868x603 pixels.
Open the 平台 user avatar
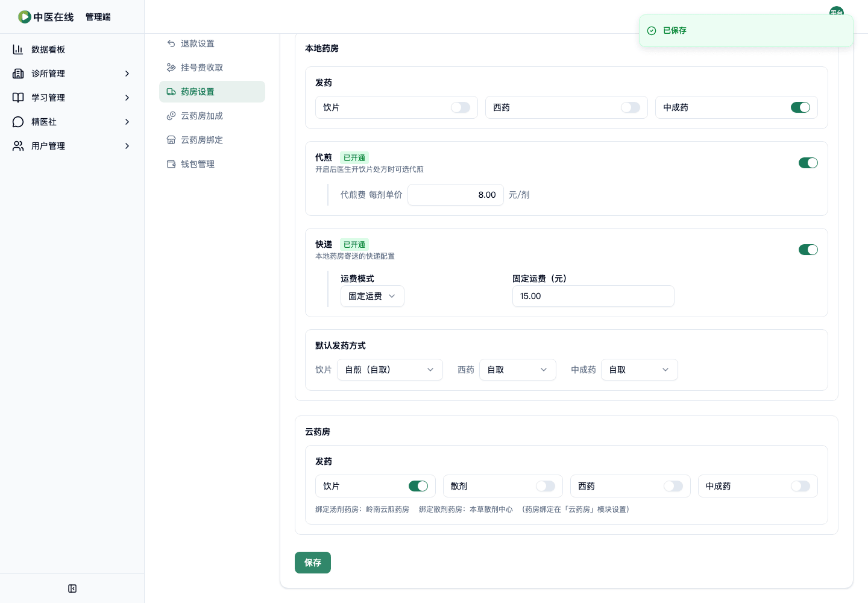pyautogui.click(x=836, y=11)
